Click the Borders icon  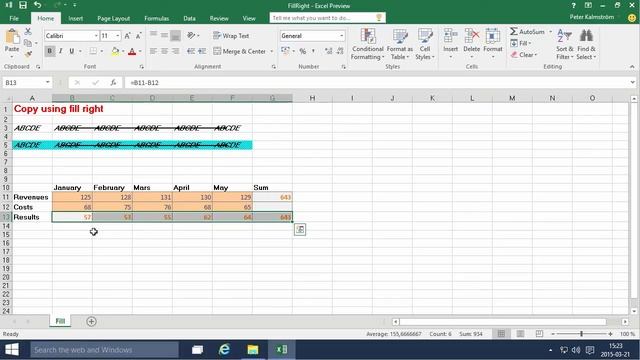pyautogui.click(x=93, y=51)
